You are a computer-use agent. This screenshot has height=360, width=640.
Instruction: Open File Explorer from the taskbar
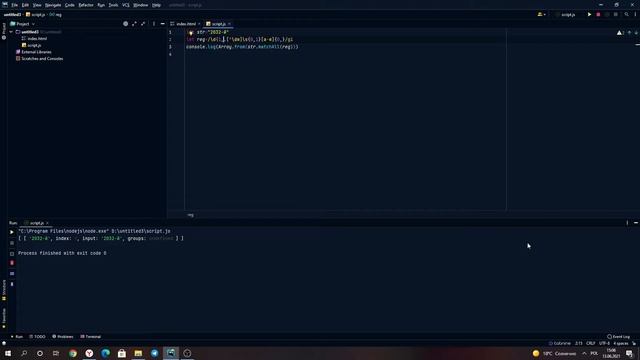click(138, 353)
